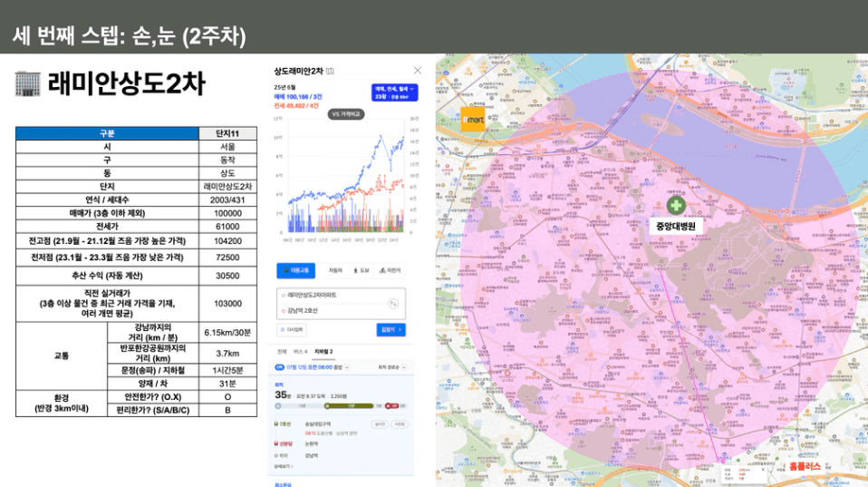The height and width of the screenshot is (487, 868).
Task: Click the 단지11 table header cell
Action: (x=227, y=133)
